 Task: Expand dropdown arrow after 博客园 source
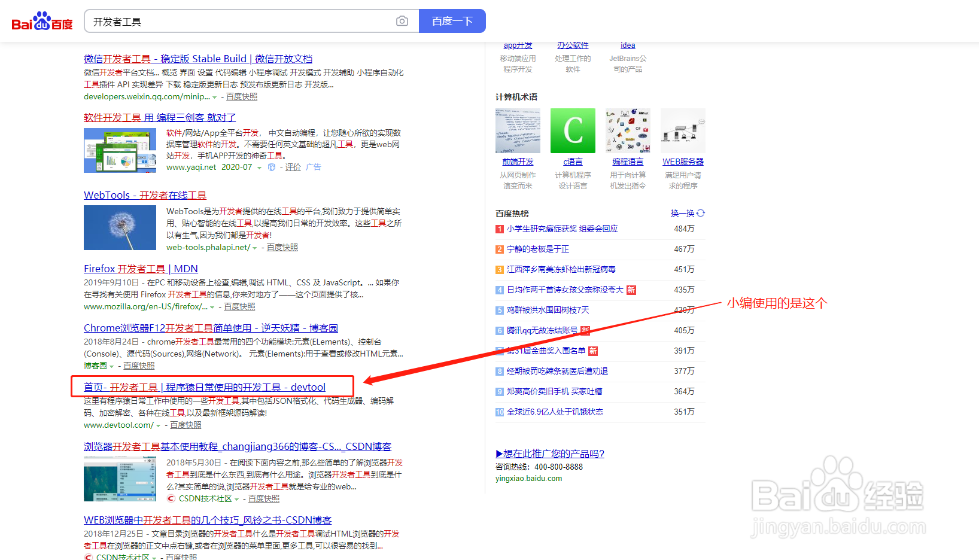(x=112, y=366)
